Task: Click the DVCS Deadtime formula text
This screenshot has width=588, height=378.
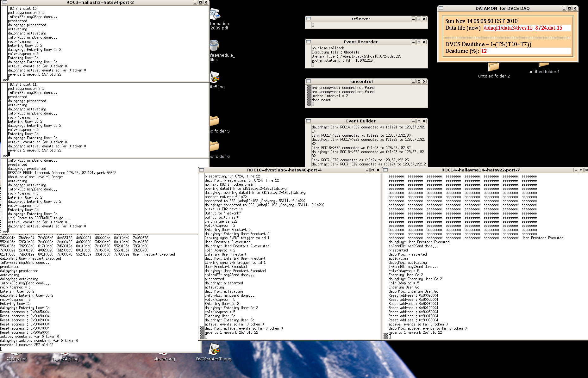Action: (488, 44)
